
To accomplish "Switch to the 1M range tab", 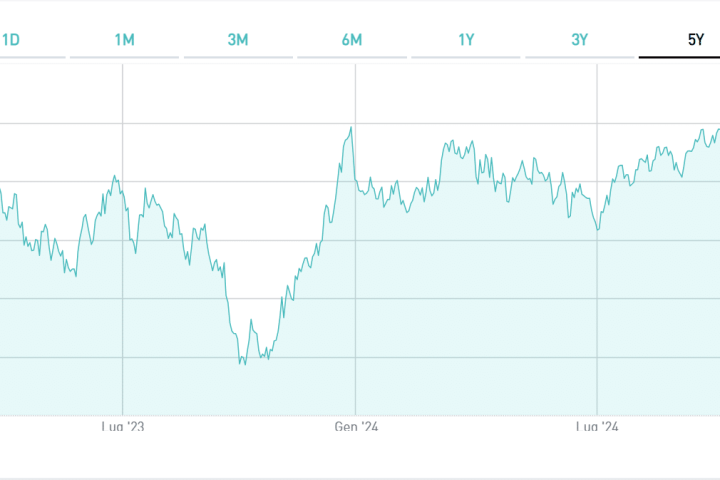I will click(125, 40).
